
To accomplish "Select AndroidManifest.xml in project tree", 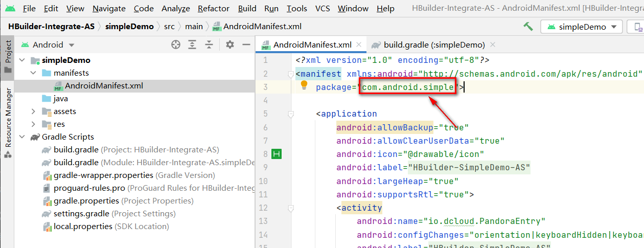I will [x=104, y=86].
